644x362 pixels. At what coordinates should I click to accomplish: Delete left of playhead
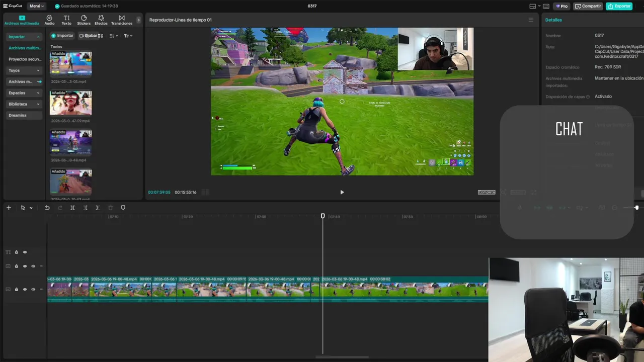pyautogui.click(x=85, y=208)
